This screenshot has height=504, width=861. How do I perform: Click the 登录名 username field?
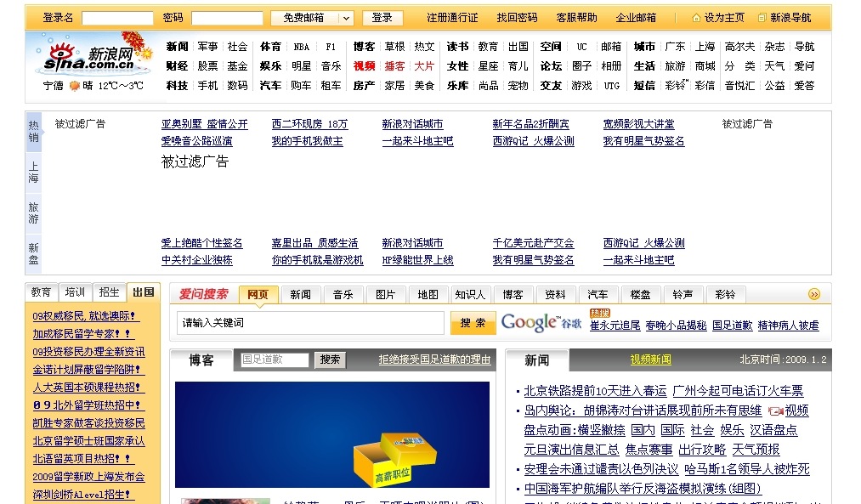tap(117, 18)
